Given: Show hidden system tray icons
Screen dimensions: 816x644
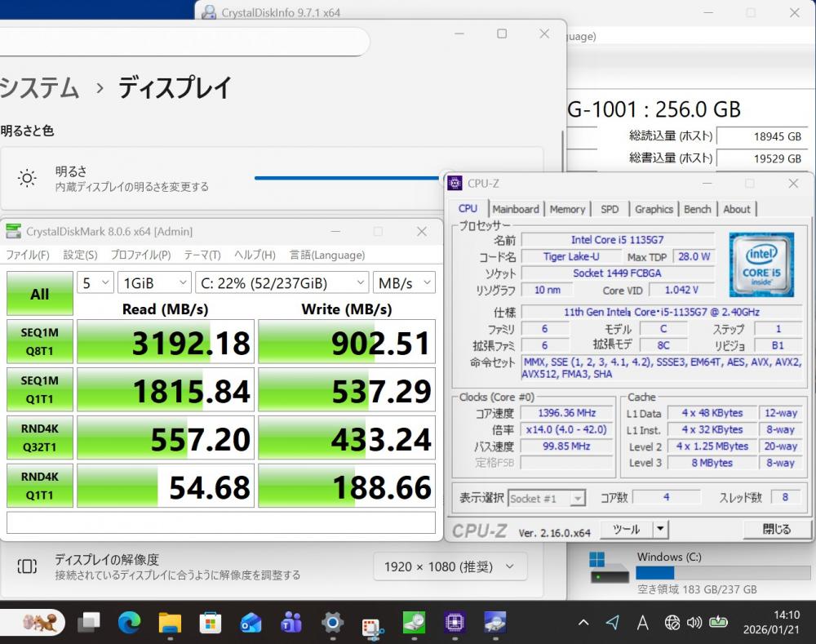Looking at the screenshot, I should coord(583,623).
